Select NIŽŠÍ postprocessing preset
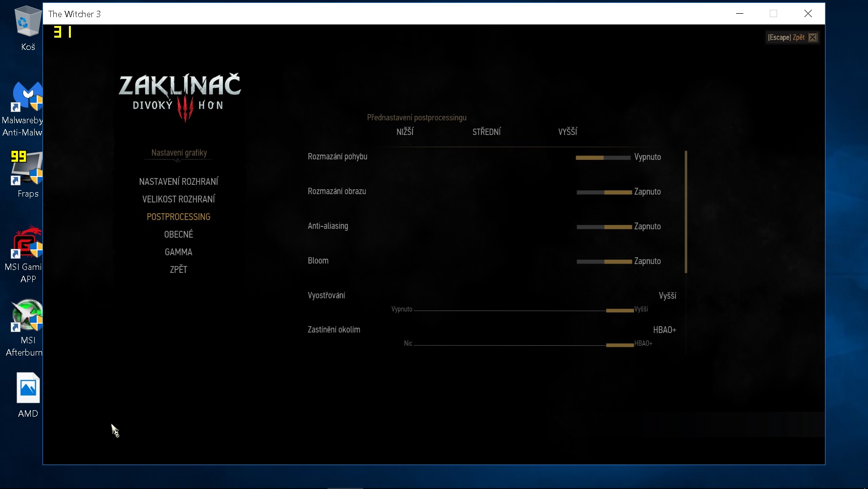Screen dimensions: 868x489 [x=405, y=132]
